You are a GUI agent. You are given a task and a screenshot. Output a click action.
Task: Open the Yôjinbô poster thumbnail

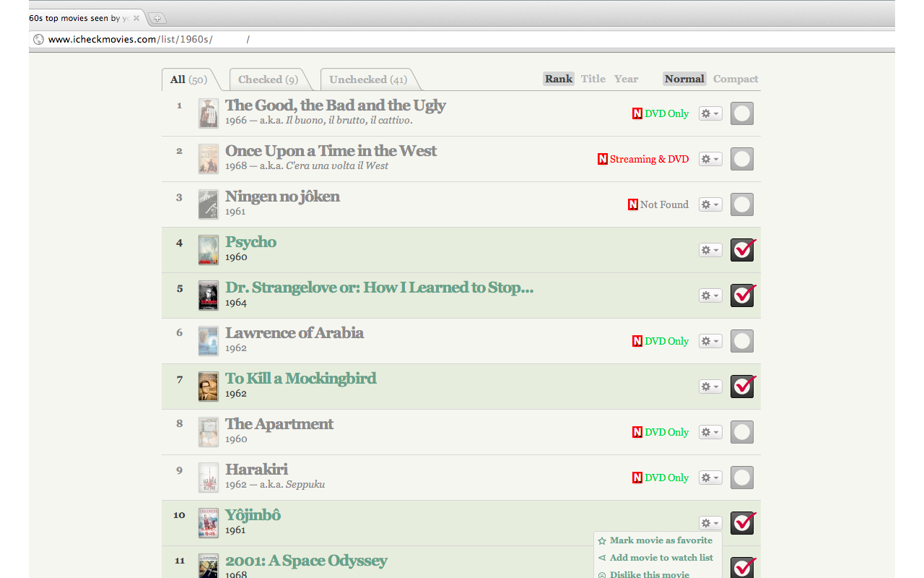[x=209, y=523]
